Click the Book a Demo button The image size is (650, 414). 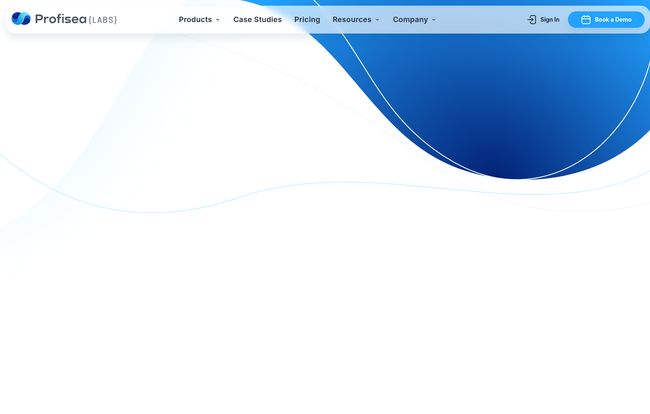[x=606, y=19]
